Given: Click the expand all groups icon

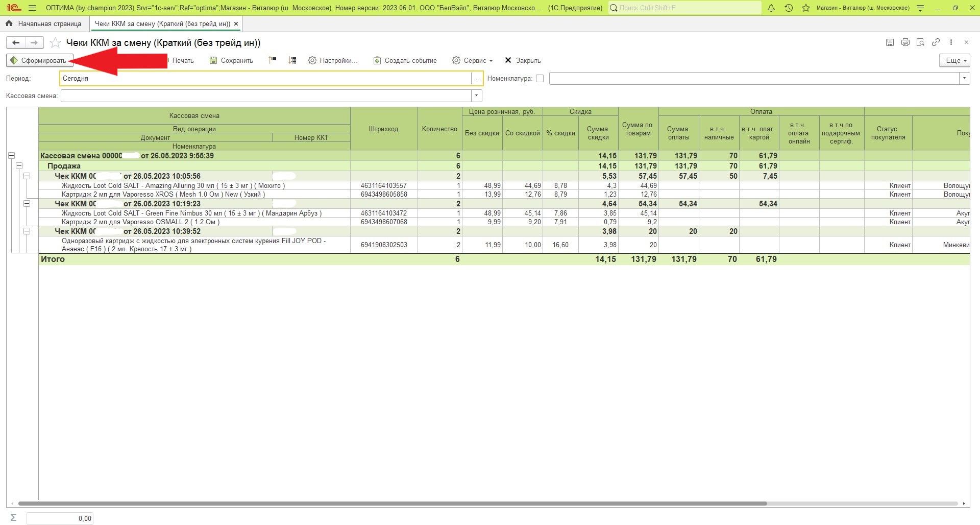Looking at the screenshot, I should (292, 60).
